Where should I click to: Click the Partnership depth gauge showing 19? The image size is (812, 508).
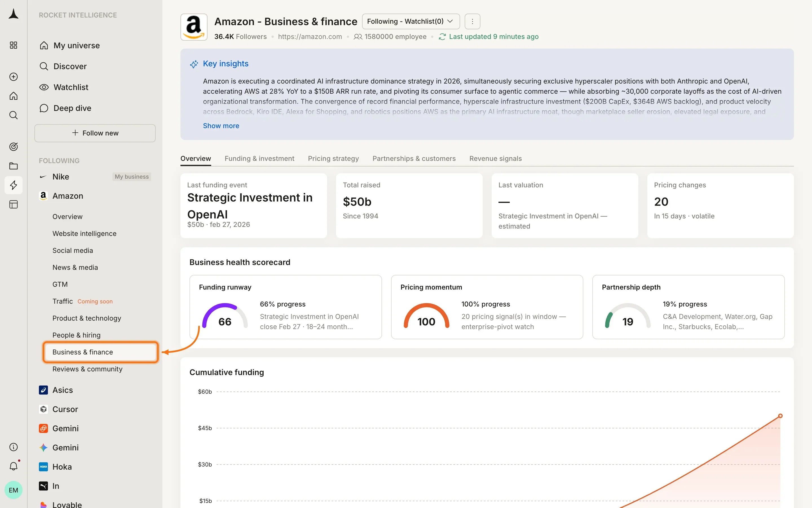pos(627,316)
